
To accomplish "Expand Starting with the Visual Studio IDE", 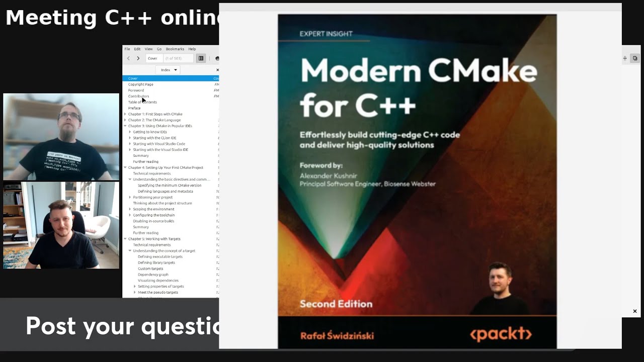I will click(130, 150).
